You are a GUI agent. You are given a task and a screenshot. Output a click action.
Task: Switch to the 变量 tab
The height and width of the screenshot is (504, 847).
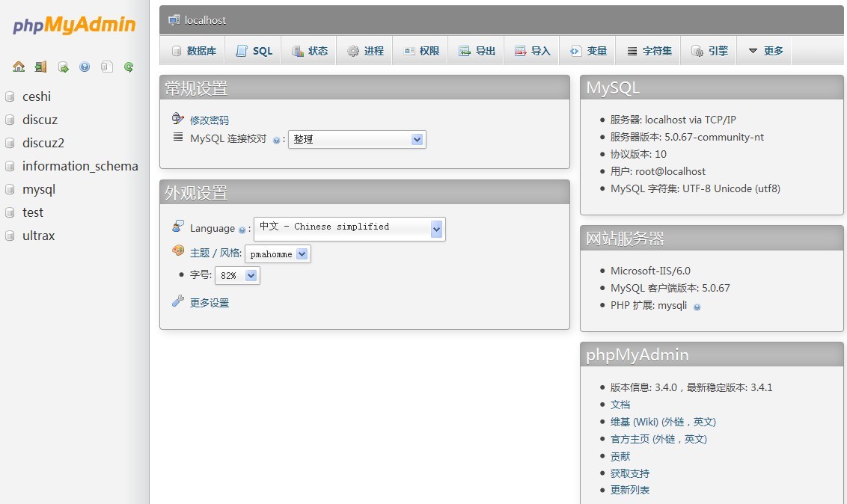point(588,51)
